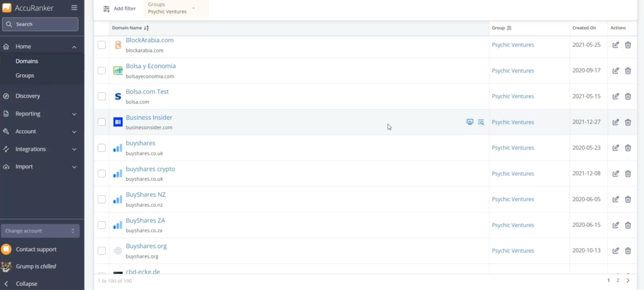Select the BlockArabia.com row checkbox

point(102,45)
